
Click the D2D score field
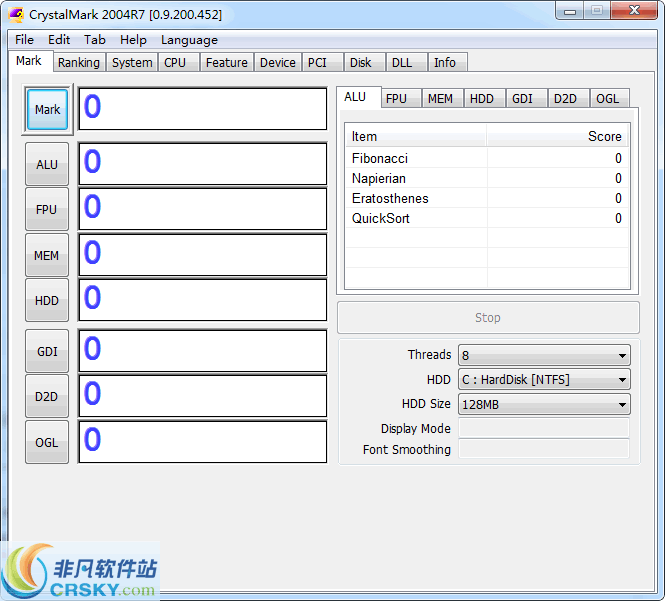pos(203,396)
